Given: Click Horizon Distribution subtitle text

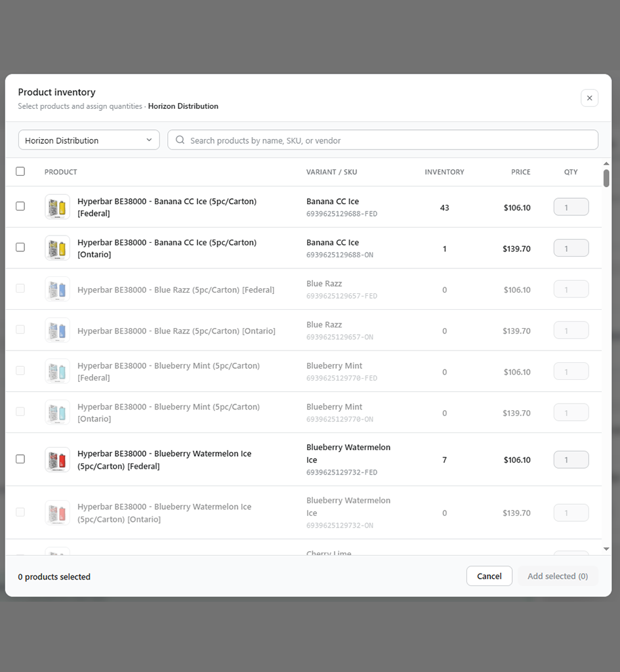Looking at the screenshot, I should 183,106.
